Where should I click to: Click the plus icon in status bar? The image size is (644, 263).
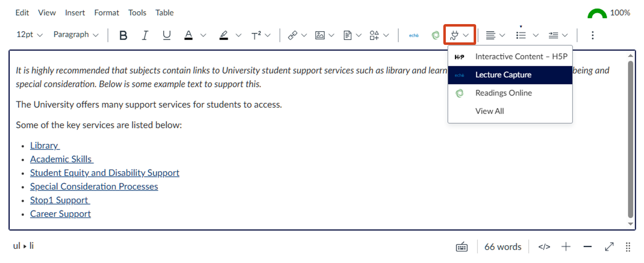pos(566,247)
